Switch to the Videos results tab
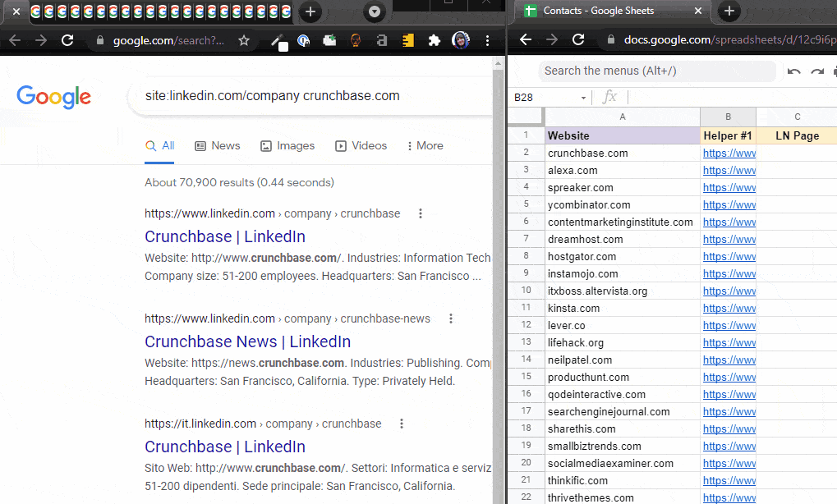This screenshot has height=504, width=837. tap(361, 145)
